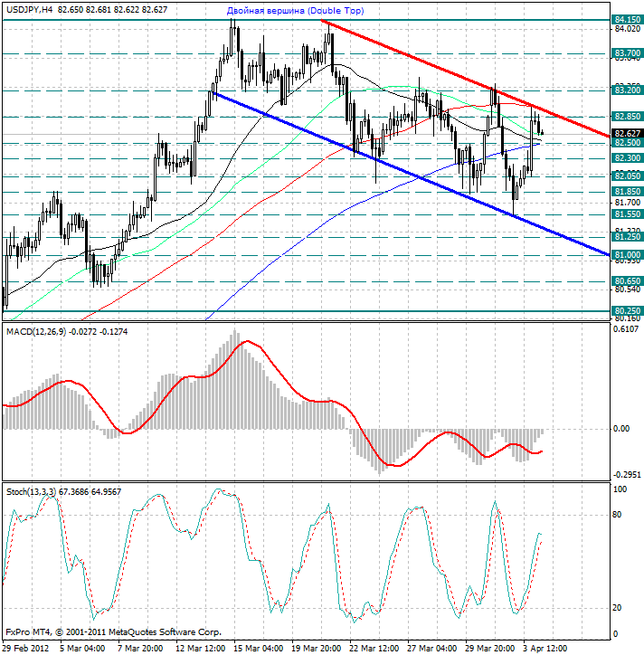Click the 84.020 price axis value
644x655 pixels.
[x=628, y=29]
